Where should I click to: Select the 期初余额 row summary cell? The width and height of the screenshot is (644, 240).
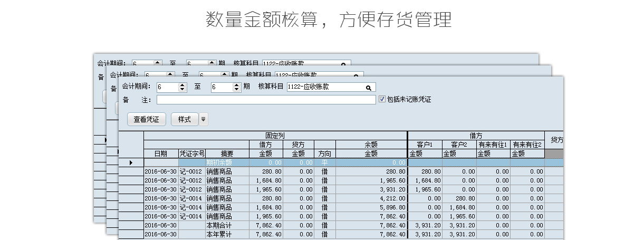tap(227, 162)
